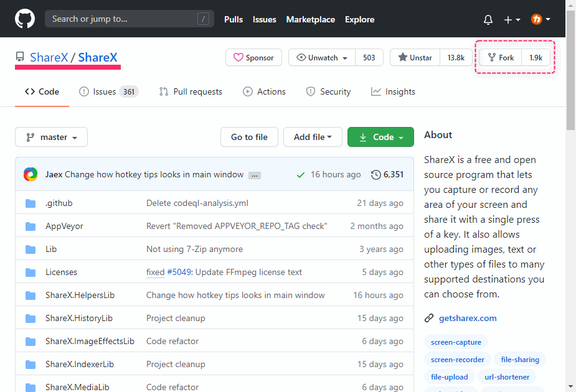
Task: Click the AppVeyor folder icon
Action: 31,226
